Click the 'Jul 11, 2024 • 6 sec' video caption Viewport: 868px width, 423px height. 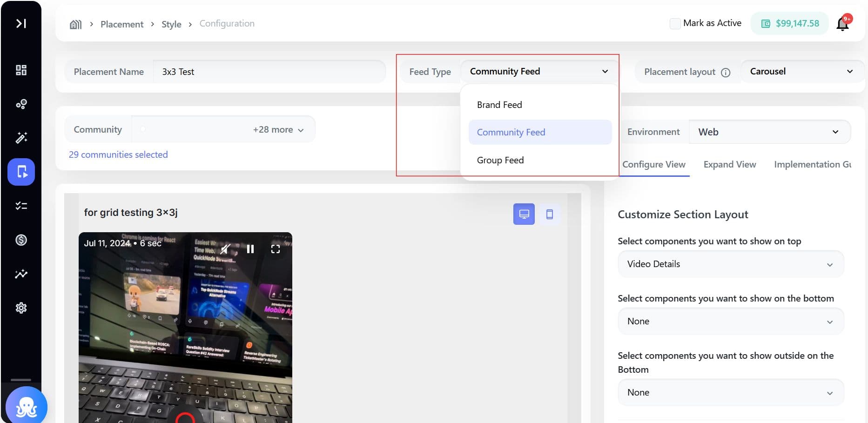123,243
